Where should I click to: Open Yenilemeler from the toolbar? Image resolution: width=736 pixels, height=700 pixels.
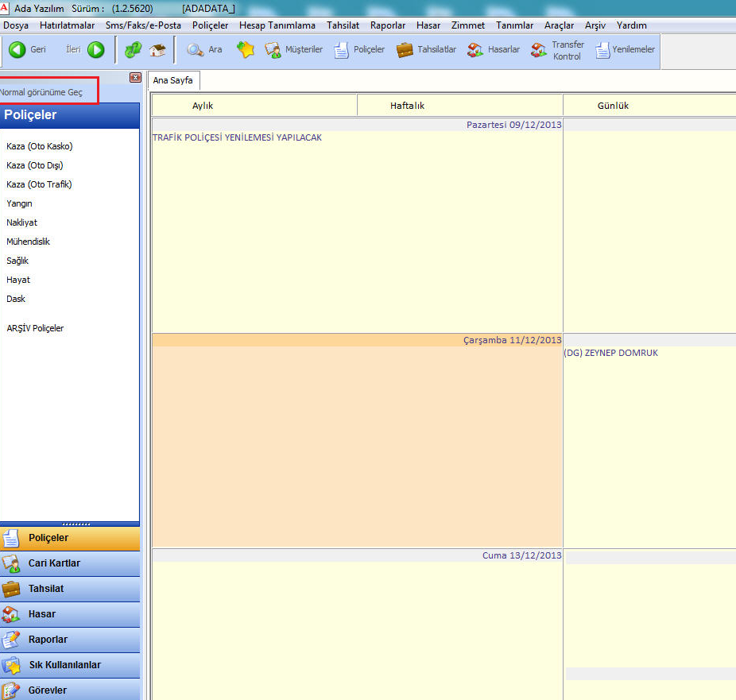(x=626, y=50)
